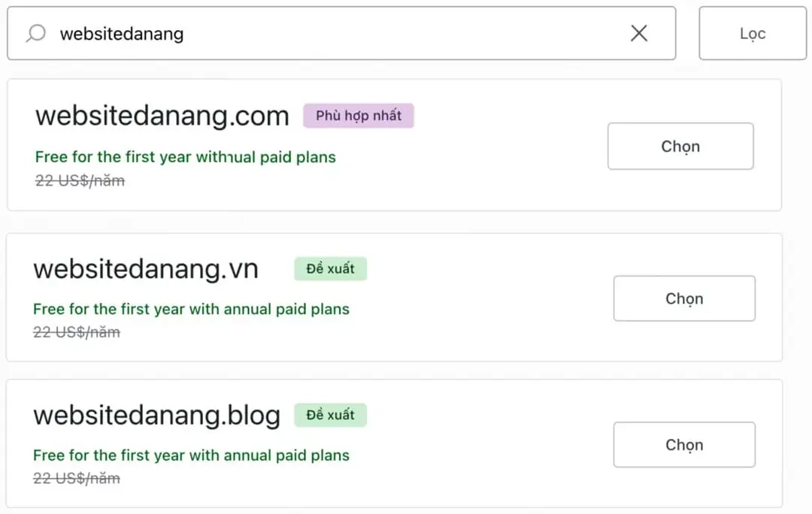Open the Lọc filter button

click(752, 34)
